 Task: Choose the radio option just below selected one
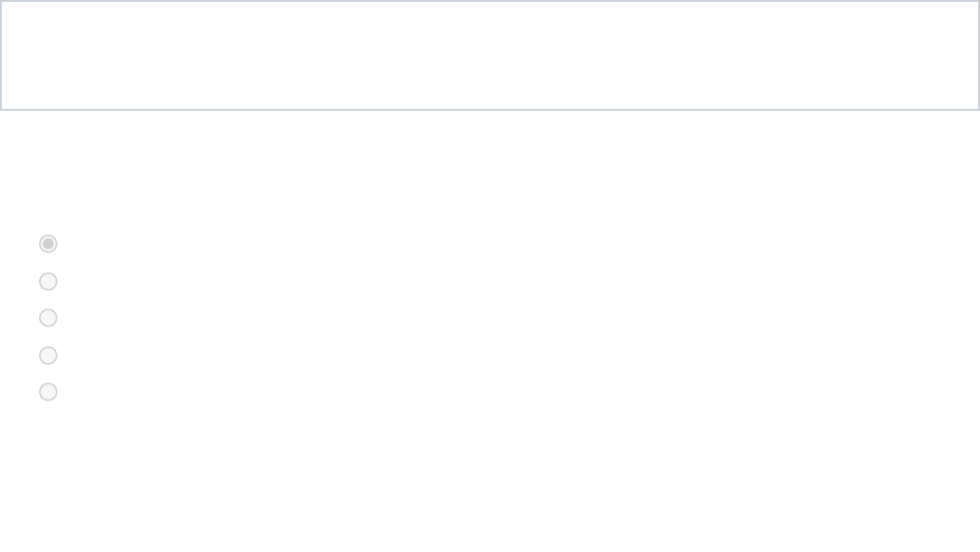click(x=48, y=281)
